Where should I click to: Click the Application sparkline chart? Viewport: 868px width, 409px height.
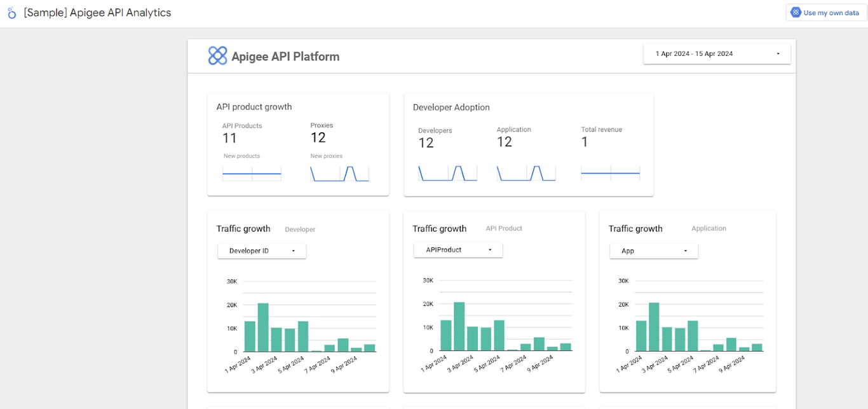526,173
